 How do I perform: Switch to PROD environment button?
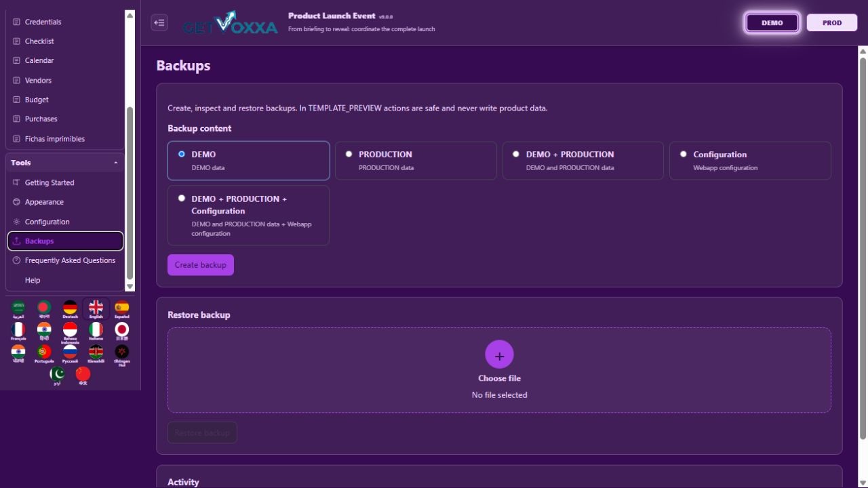pyautogui.click(x=832, y=22)
